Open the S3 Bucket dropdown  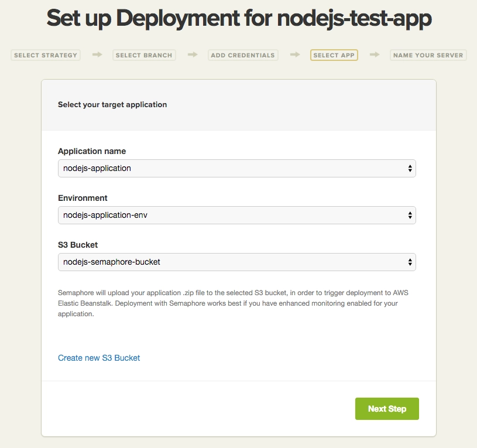pos(236,262)
